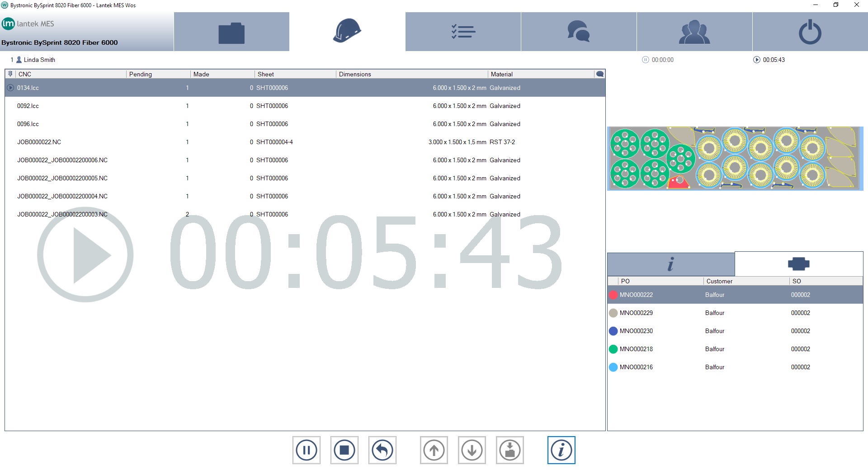The height and width of the screenshot is (470, 868).
Task: Open the users group tab
Action: pos(694,32)
